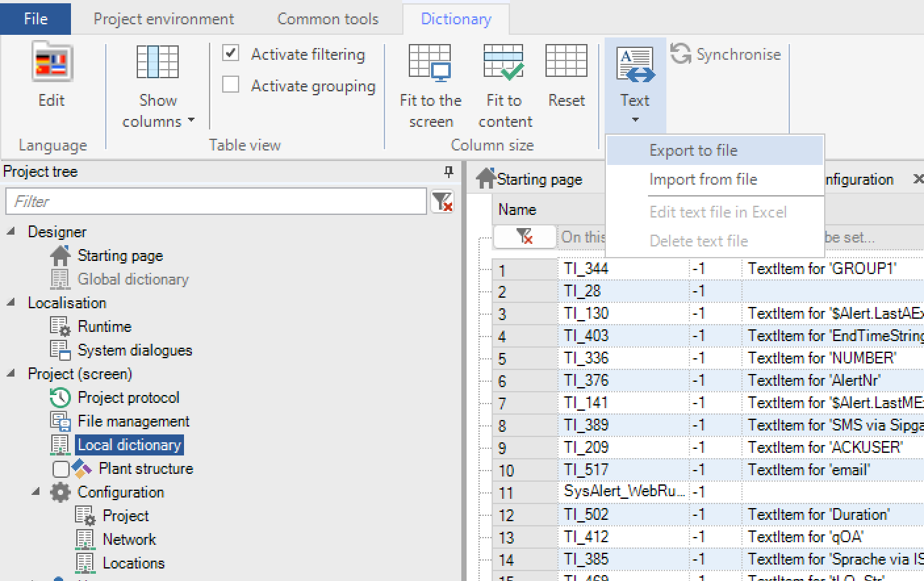924x581 pixels.
Task: Open the File tab
Action: [x=35, y=18]
